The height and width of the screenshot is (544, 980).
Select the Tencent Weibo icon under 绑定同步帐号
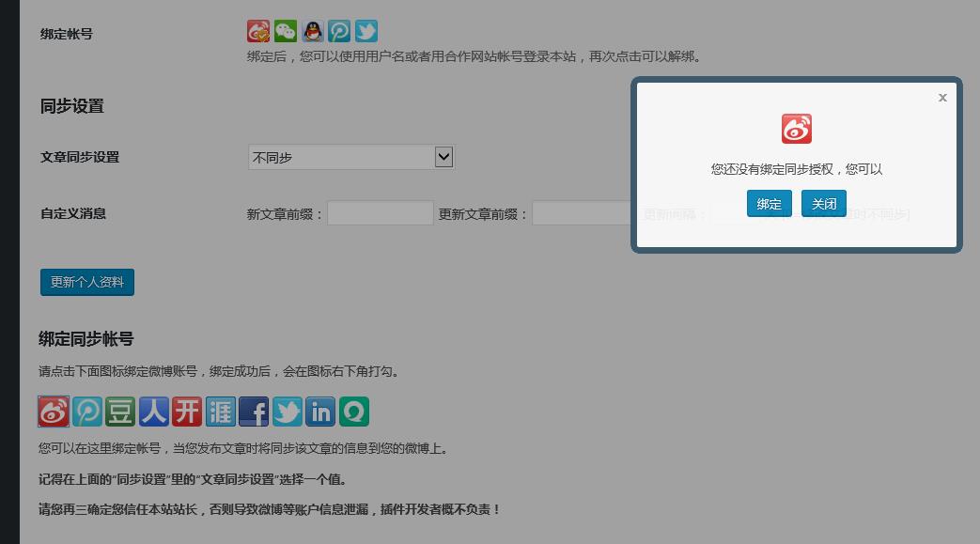(x=86, y=412)
